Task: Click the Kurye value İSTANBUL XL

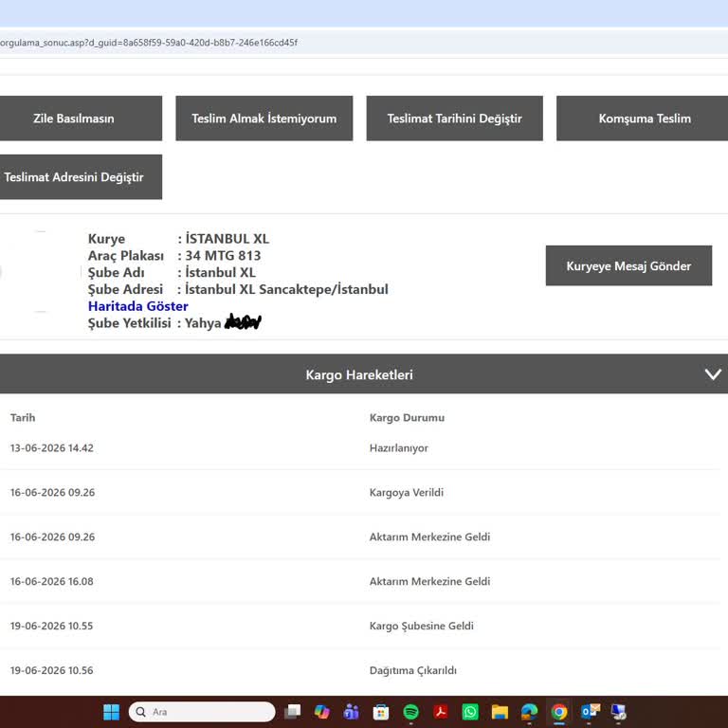Action: pyautogui.click(x=227, y=239)
